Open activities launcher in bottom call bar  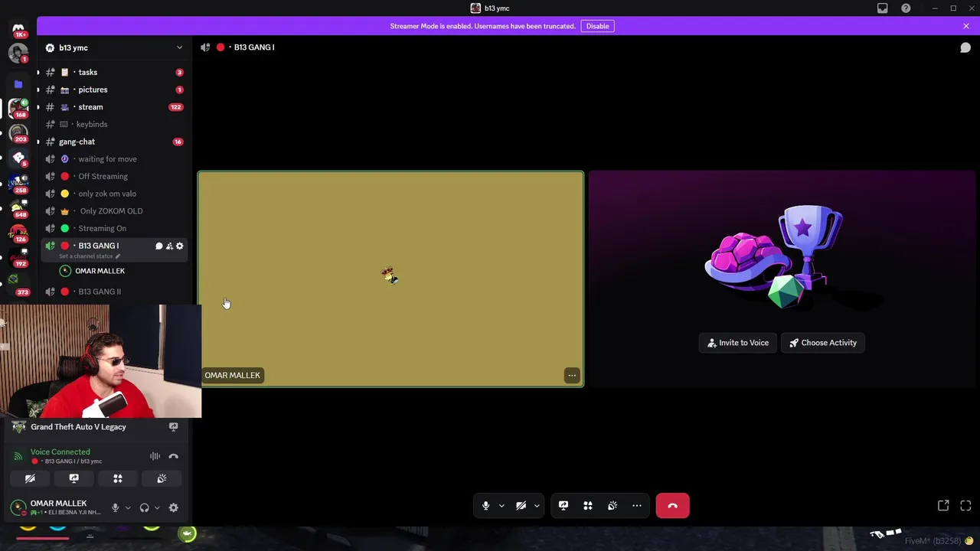point(588,506)
